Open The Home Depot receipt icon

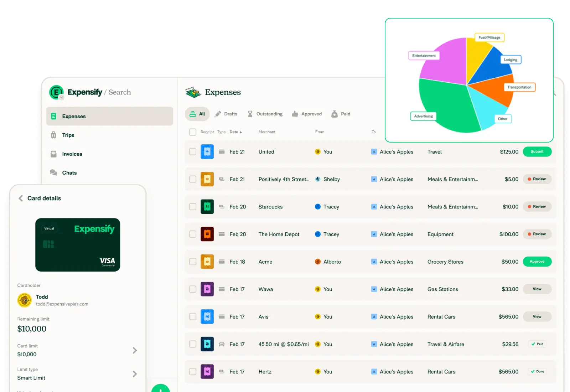click(x=207, y=234)
